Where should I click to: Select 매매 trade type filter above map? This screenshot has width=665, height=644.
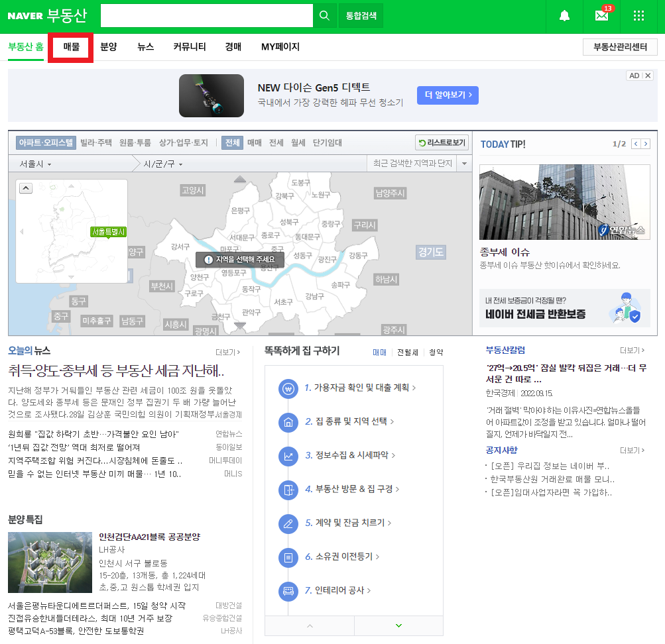pyautogui.click(x=255, y=143)
